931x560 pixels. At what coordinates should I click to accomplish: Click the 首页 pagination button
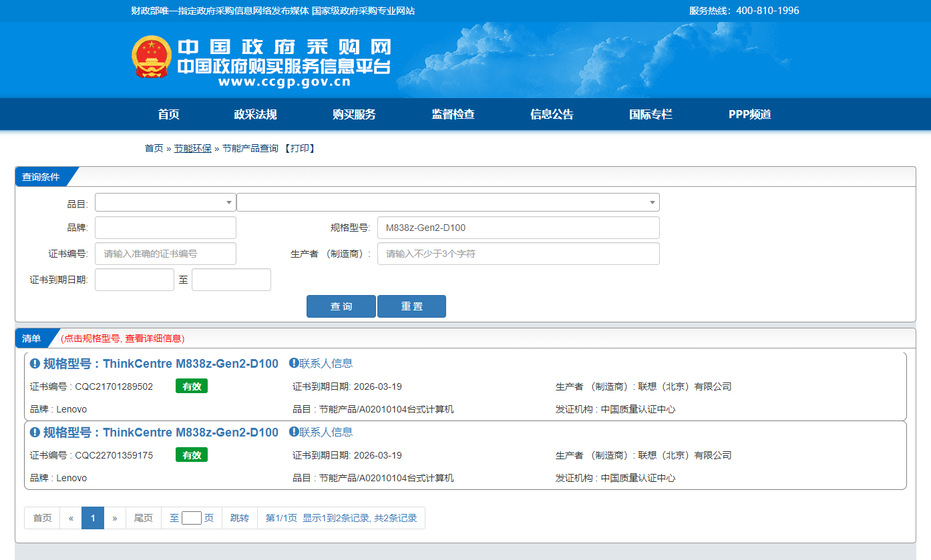point(42,518)
